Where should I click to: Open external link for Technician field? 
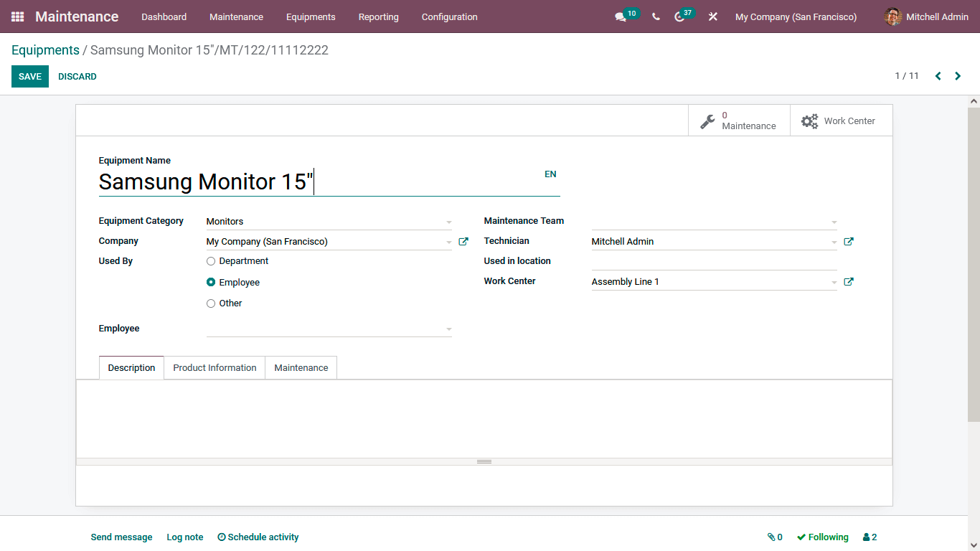(x=849, y=242)
